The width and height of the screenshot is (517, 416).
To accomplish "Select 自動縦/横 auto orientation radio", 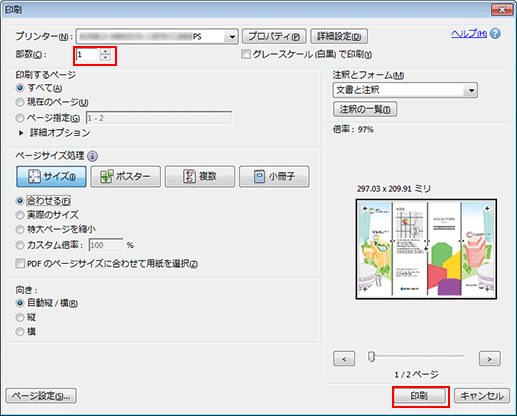I will (20, 303).
